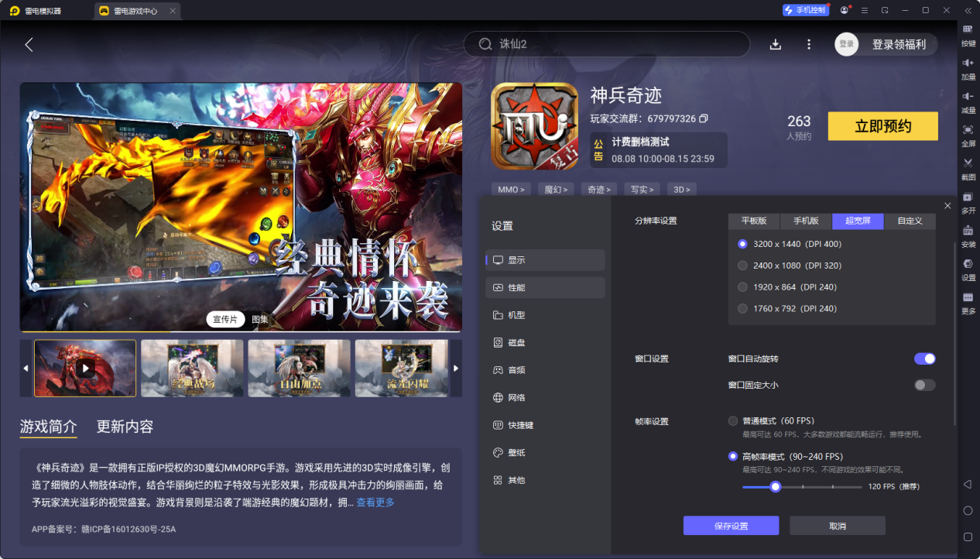Click the yellow 立即预约 button
Image resolution: width=980 pixels, height=559 pixels.
(882, 126)
